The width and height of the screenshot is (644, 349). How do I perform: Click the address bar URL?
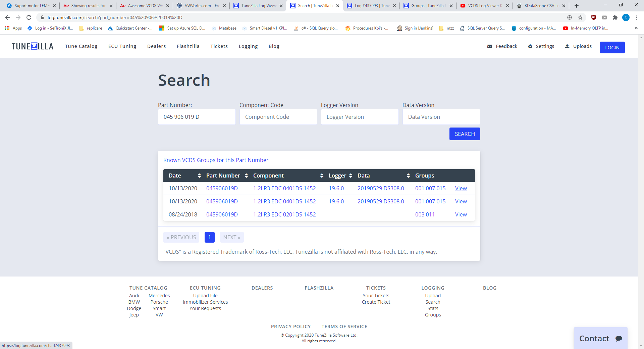(x=115, y=17)
